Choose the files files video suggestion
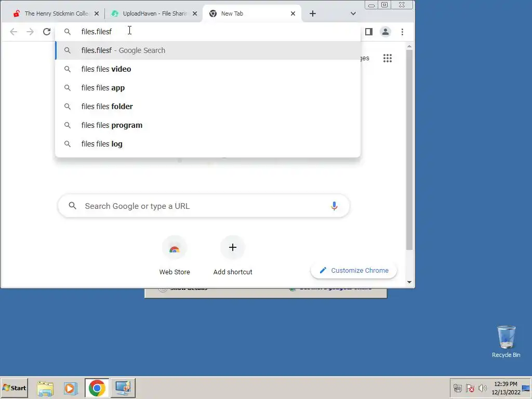The height and width of the screenshot is (399, 532). pyautogui.click(x=208, y=69)
